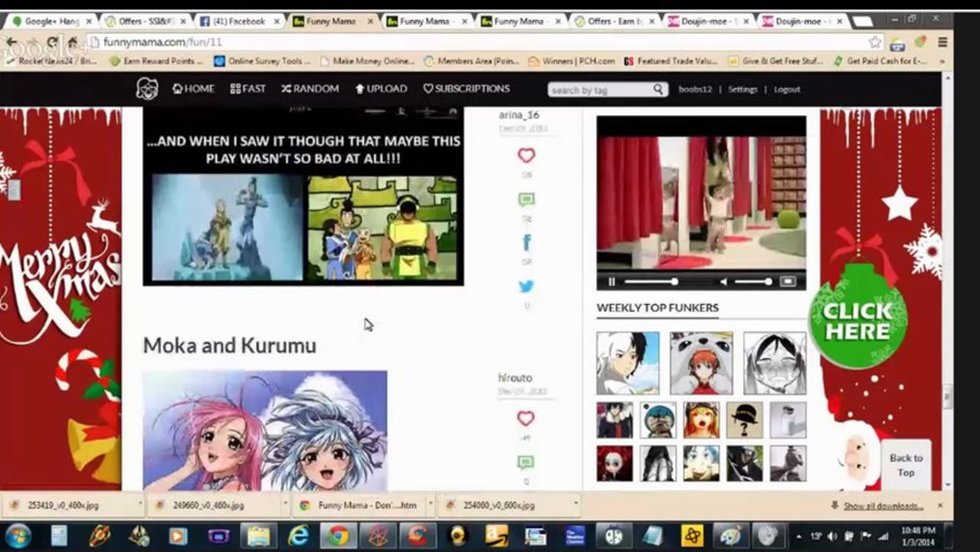Click the search by tag input field
The height and width of the screenshot is (552, 980).
pos(599,90)
